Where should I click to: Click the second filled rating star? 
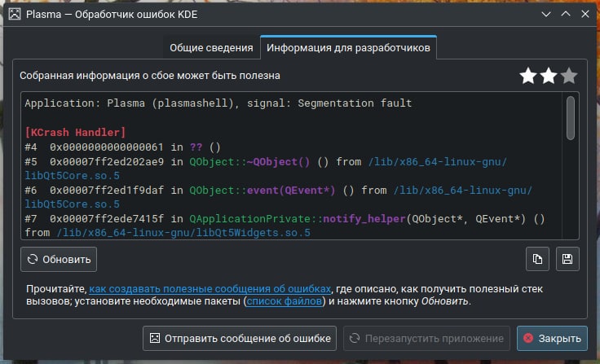549,76
